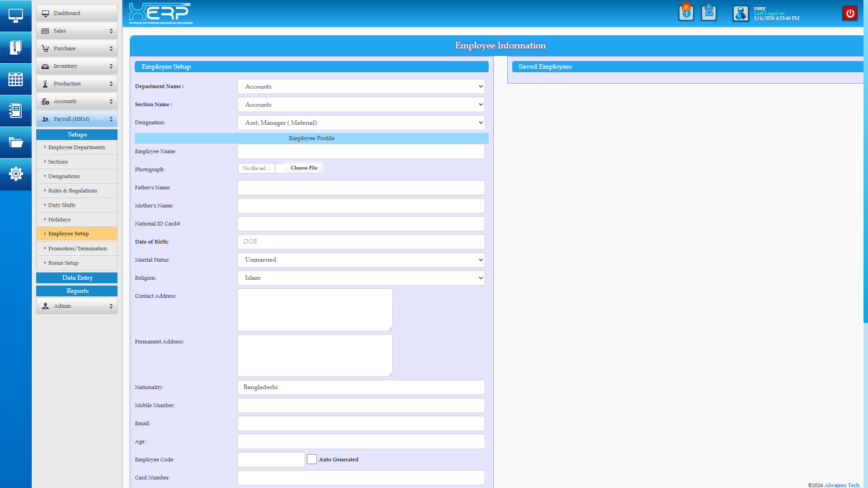Expand the Inventory menu
The width and height of the screenshot is (868, 488).
tap(77, 66)
